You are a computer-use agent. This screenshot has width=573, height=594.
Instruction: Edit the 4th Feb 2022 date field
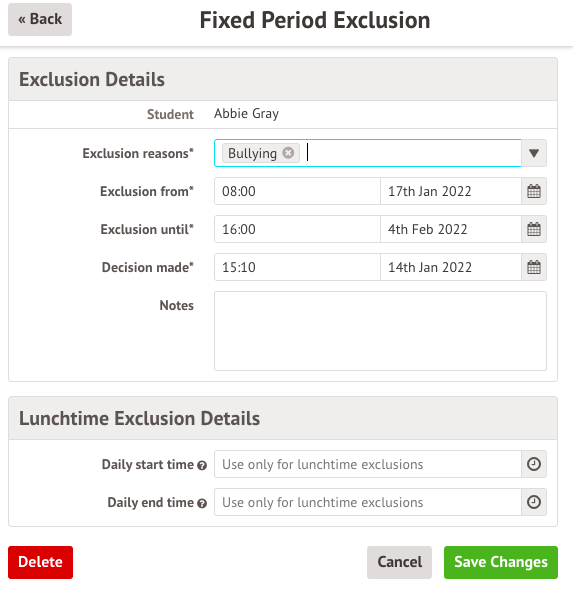coord(451,229)
